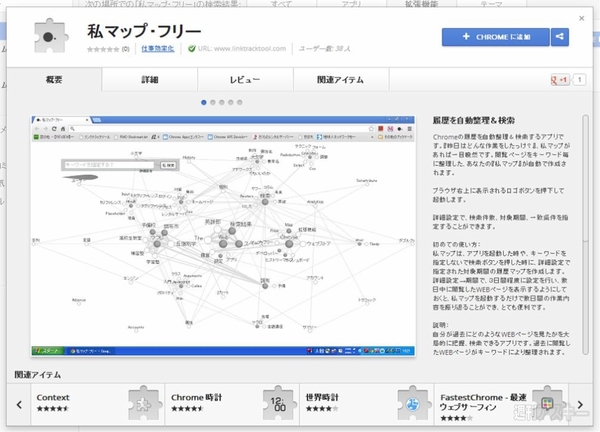Add the extension with CHROMEに追加 button

tap(496, 37)
